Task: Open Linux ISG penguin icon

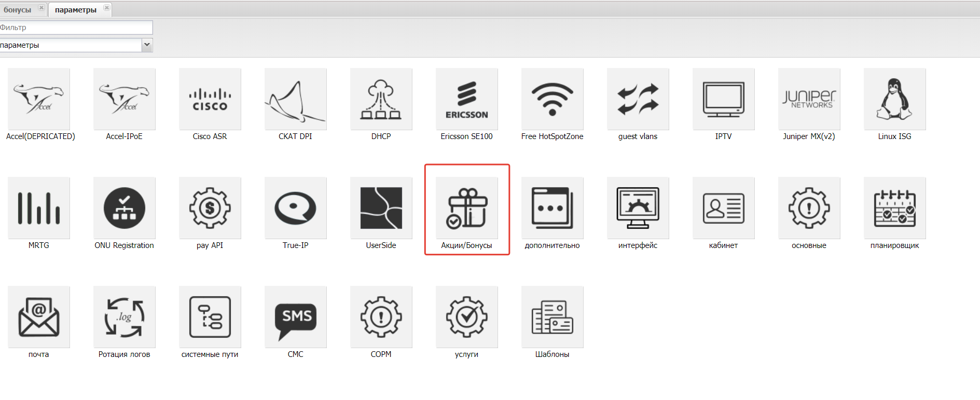Action: pos(894,100)
